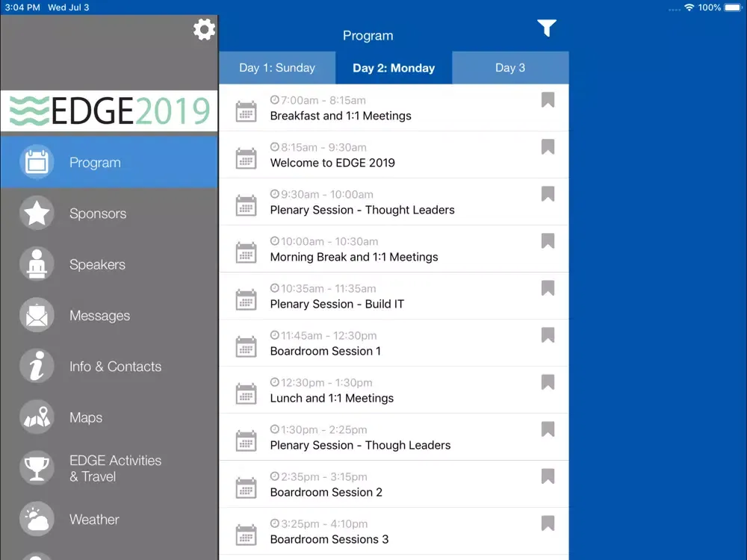Click calendar icon for Boardroom Sessions 3

click(x=247, y=535)
